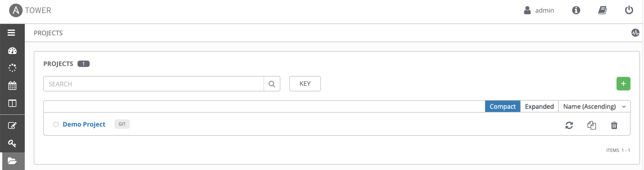Select the Projects folder icon
The image size is (644, 170).
click(x=12, y=161)
